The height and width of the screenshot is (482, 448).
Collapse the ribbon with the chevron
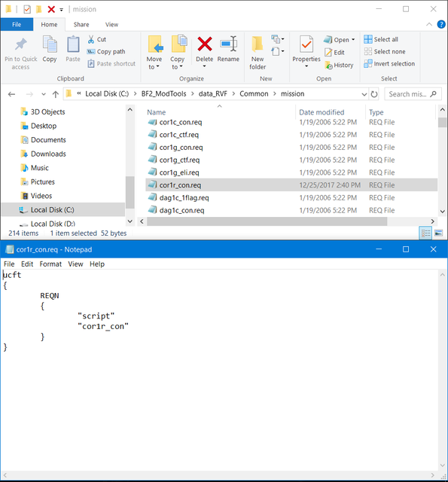click(429, 24)
